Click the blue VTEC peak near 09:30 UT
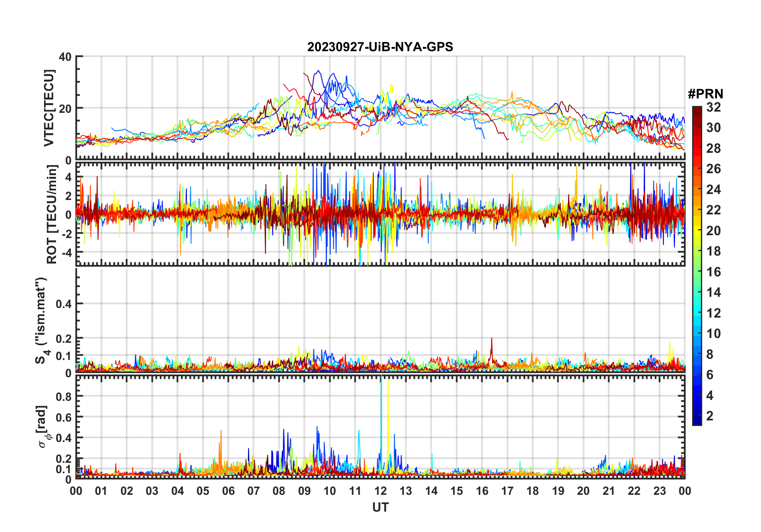Screen dimensions: 761x532 [x=318, y=72]
